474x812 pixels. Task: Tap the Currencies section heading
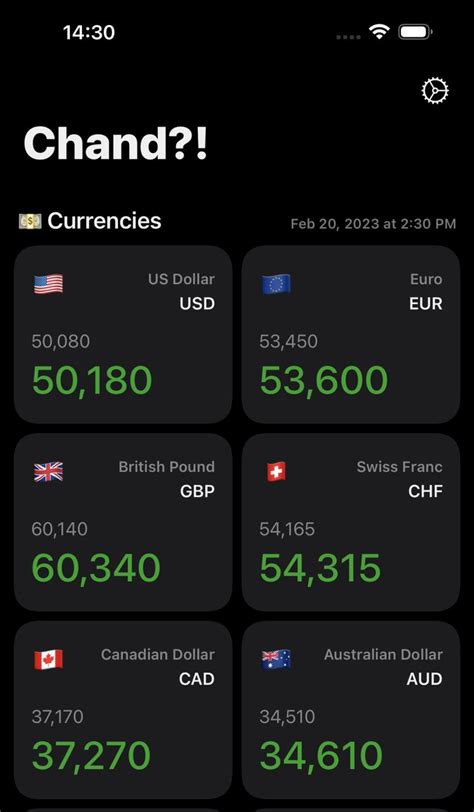click(x=104, y=221)
